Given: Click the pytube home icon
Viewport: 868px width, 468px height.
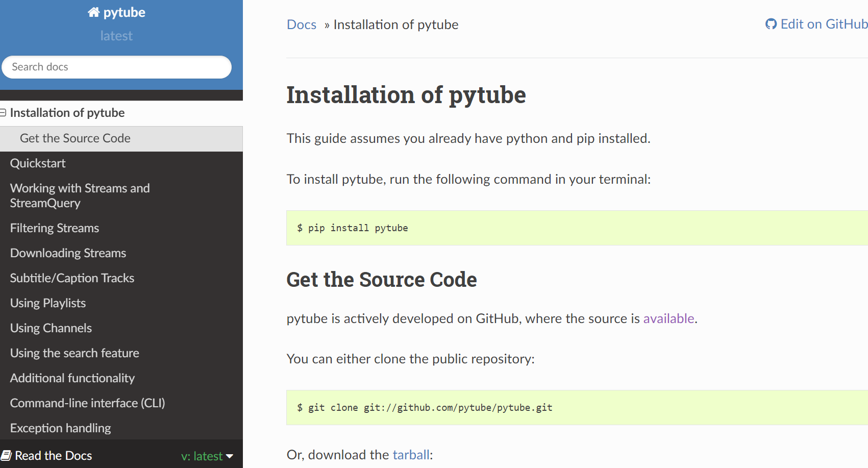Looking at the screenshot, I should click(93, 12).
